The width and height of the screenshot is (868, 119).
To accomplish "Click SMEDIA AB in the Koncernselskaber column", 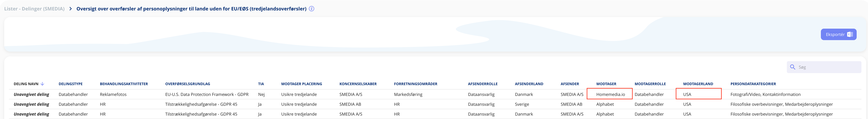I will (x=350, y=104).
